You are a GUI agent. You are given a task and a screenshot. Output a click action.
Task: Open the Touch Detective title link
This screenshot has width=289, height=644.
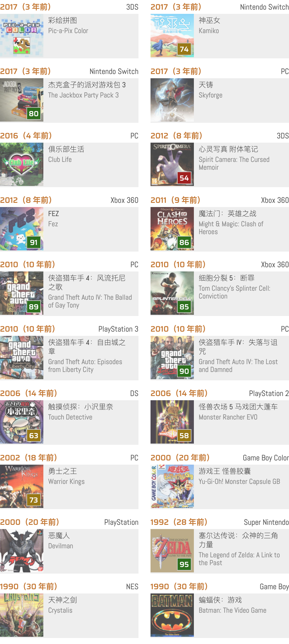tap(70, 417)
